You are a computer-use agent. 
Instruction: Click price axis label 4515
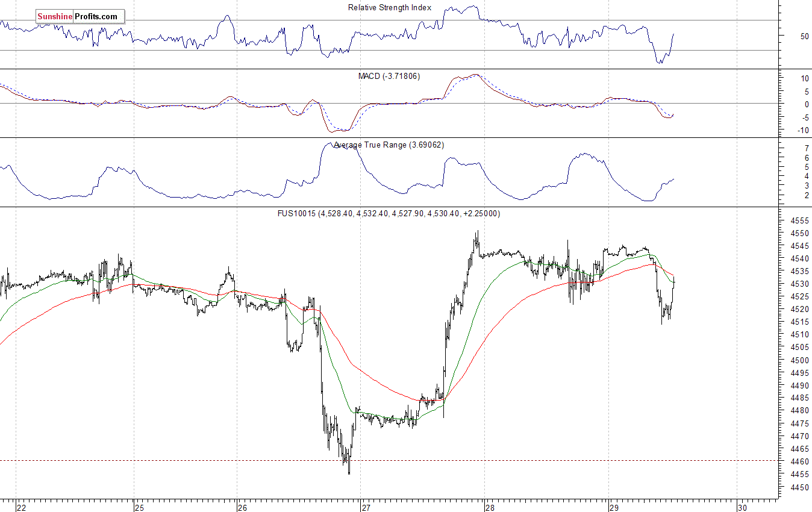tap(799, 322)
